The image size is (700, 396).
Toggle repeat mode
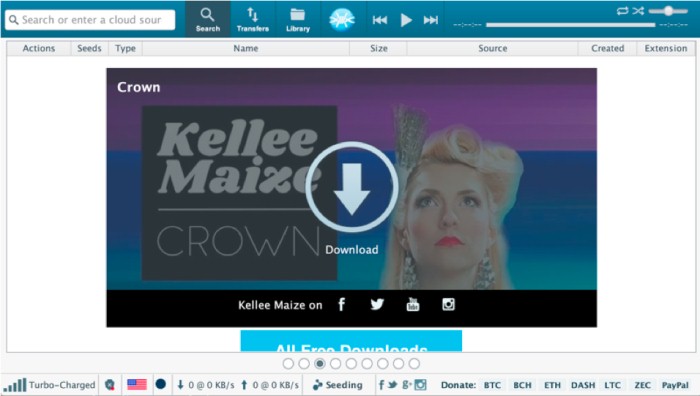pyautogui.click(x=622, y=11)
